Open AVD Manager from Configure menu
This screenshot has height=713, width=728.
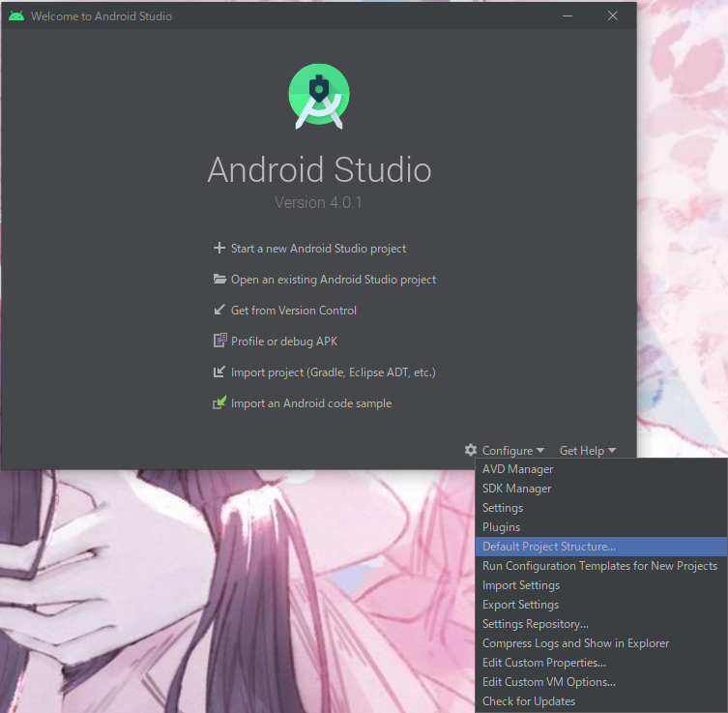[601, 469]
